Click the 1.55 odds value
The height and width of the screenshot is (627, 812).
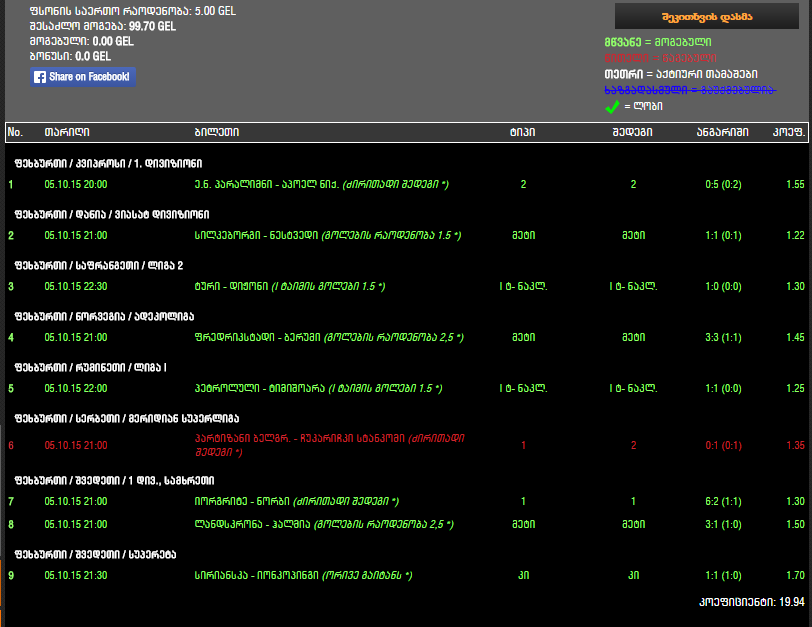[795, 184]
